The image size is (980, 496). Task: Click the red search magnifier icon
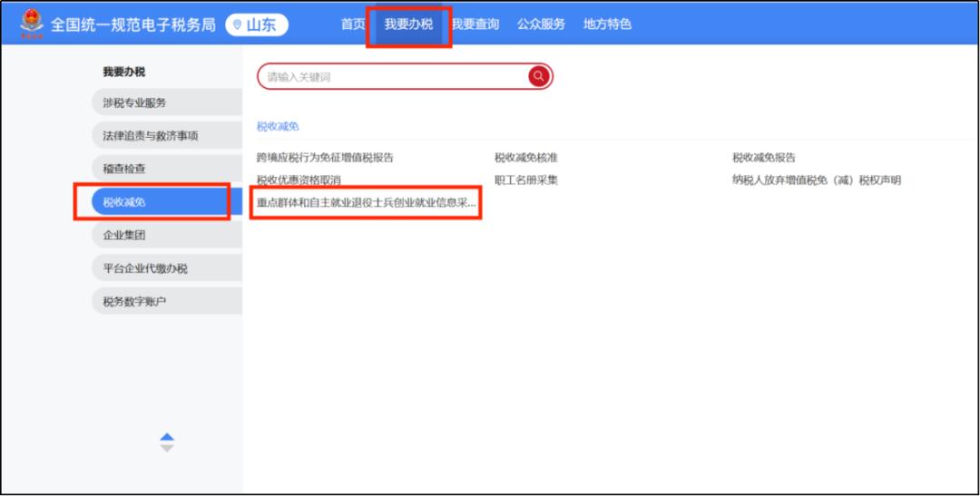click(539, 77)
